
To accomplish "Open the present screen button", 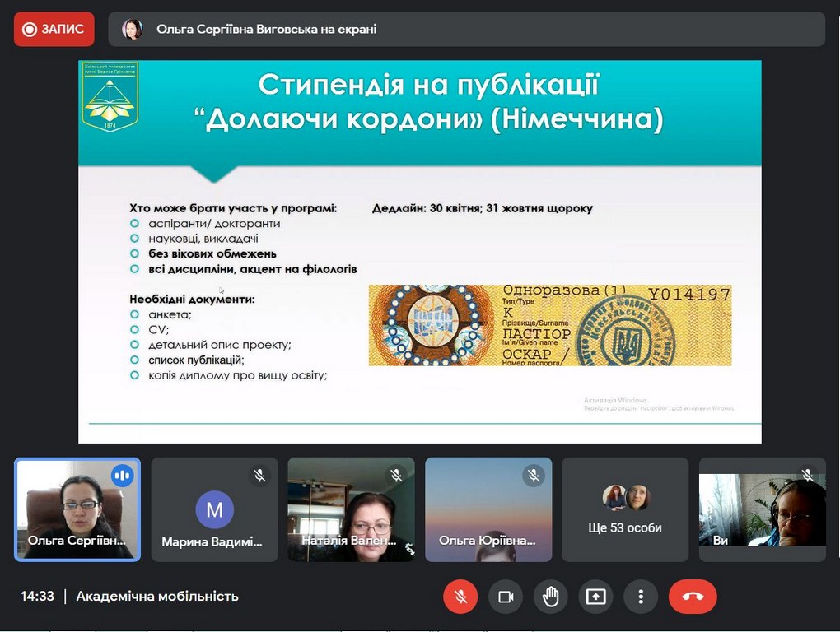I will [595, 597].
